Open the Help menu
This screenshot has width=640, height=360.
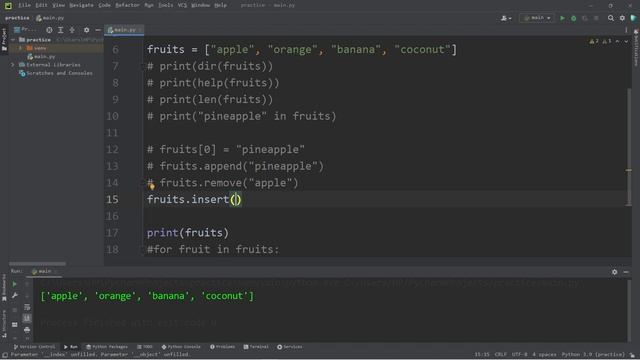click(220, 5)
